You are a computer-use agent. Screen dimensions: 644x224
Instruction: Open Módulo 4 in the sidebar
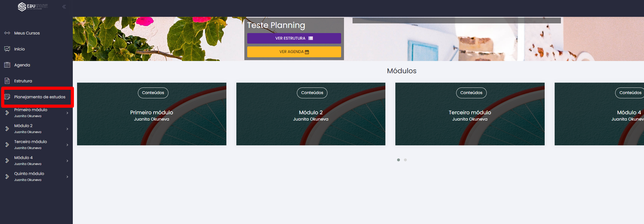click(23, 158)
